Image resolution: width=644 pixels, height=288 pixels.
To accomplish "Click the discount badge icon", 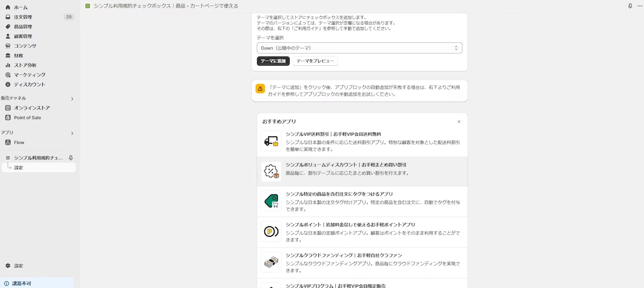I will tap(8, 85).
